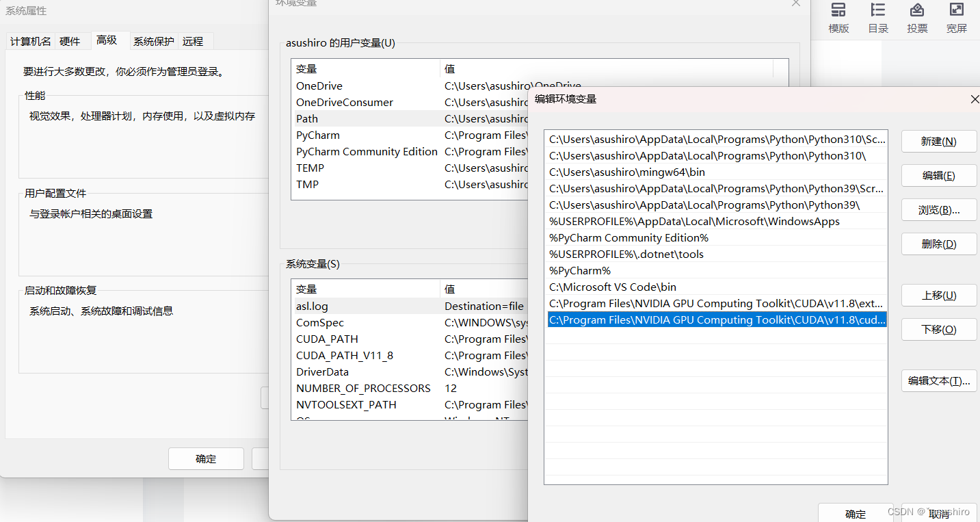Toggle the 宽屏 widescreen icon
The height and width of the screenshot is (522, 980).
957,18
